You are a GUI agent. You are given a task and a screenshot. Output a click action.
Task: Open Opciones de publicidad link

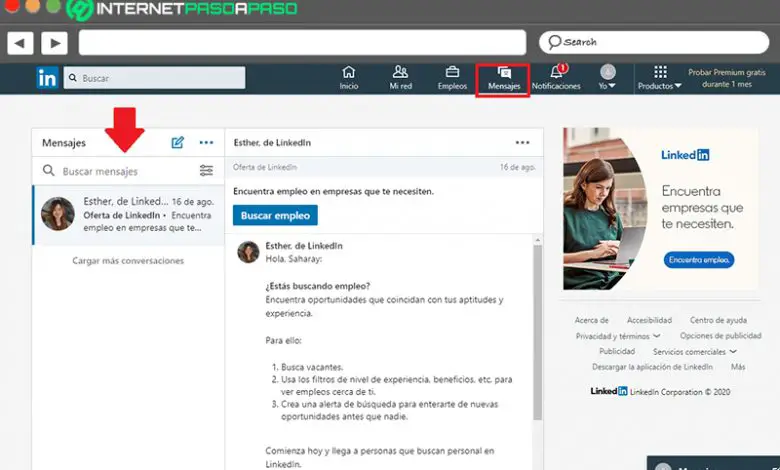click(x=720, y=336)
